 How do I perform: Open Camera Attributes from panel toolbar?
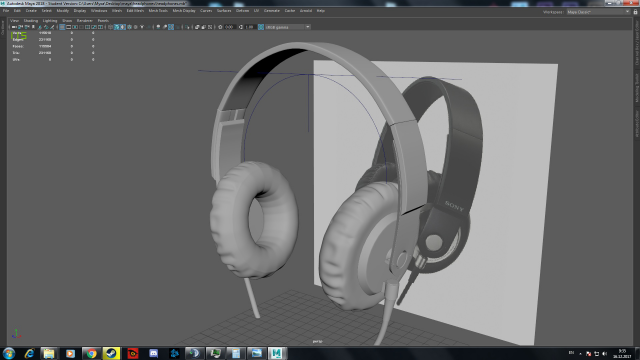27,27
